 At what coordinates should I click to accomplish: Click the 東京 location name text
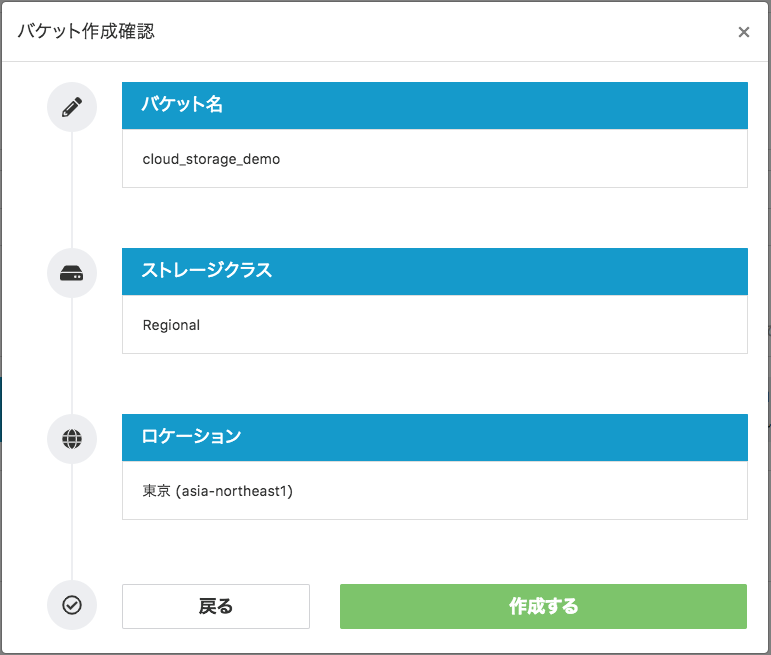pyautogui.click(x=157, y=491)
